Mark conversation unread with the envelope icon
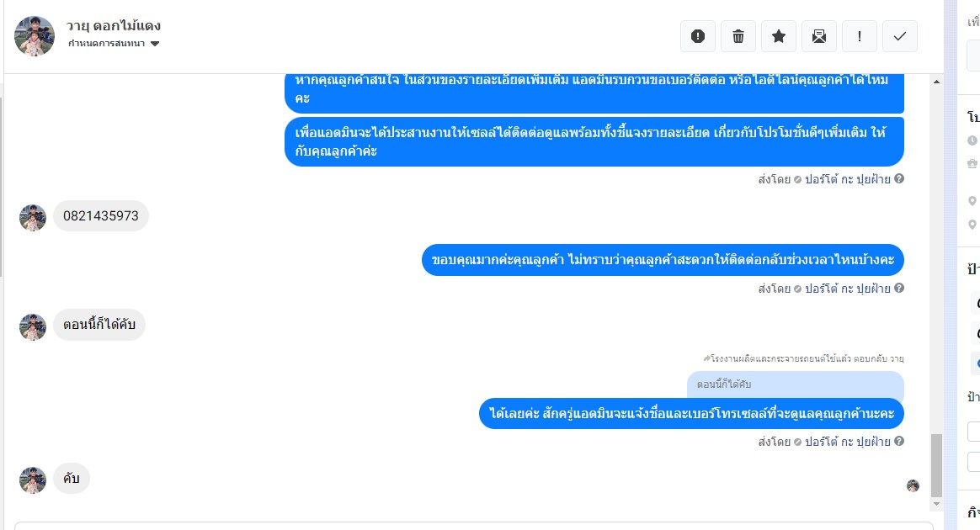Viewport: 980px width, 530px height. point(818,36)
